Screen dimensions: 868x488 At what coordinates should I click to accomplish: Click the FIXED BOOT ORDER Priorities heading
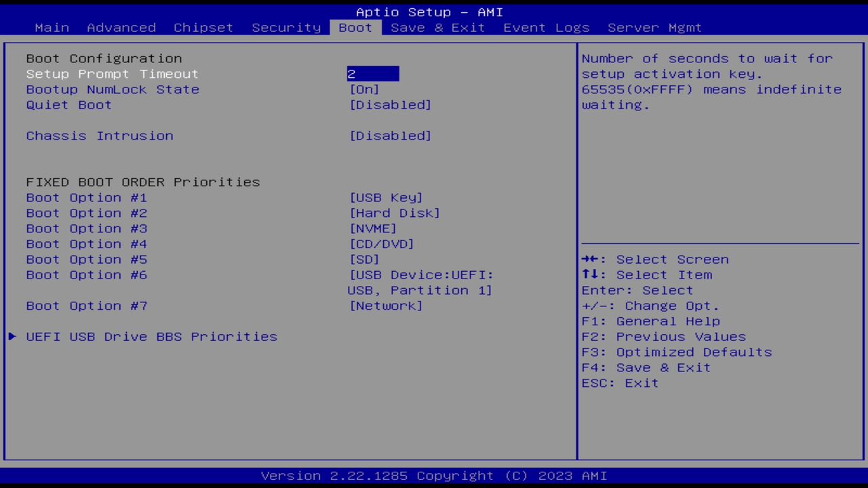143,182
